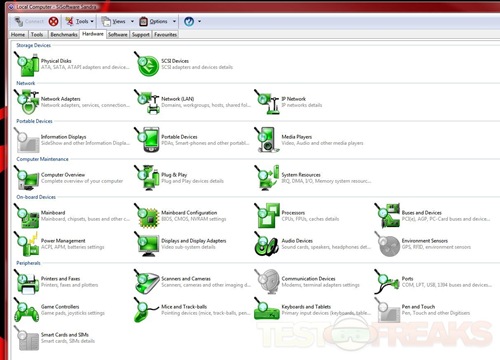Open the Physical Disks module icon
This screenshot has height=360, width=500.
[x=27, y=64]
